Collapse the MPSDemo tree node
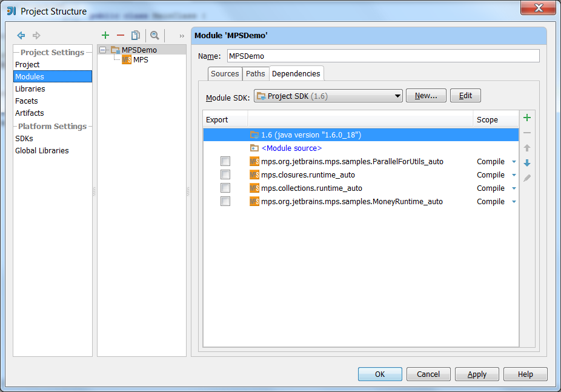The image size is (561, 392). (102, 50)
